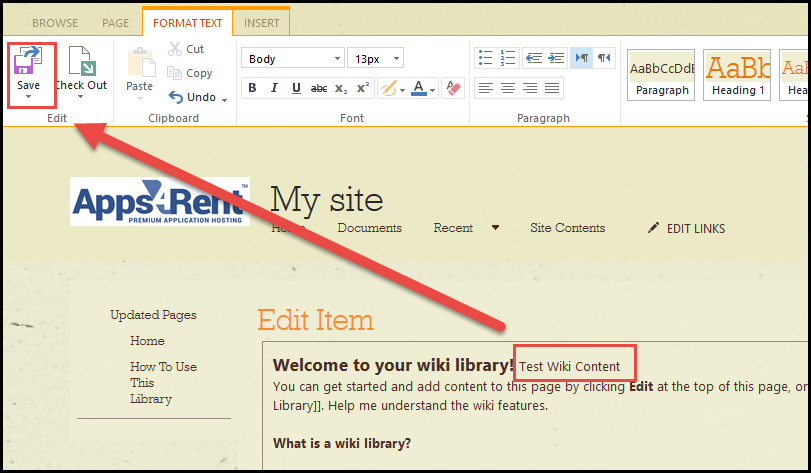The width and height of the screenshot is (811, 473).
Task: Toggle italic formatting
Action: click(274, 88)
